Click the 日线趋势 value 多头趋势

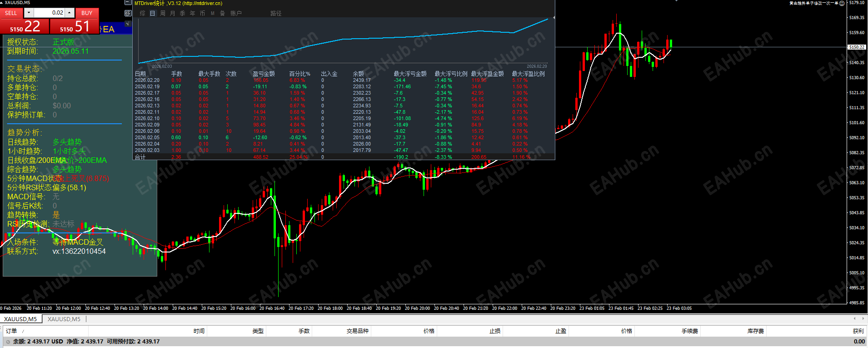point(67,142)
